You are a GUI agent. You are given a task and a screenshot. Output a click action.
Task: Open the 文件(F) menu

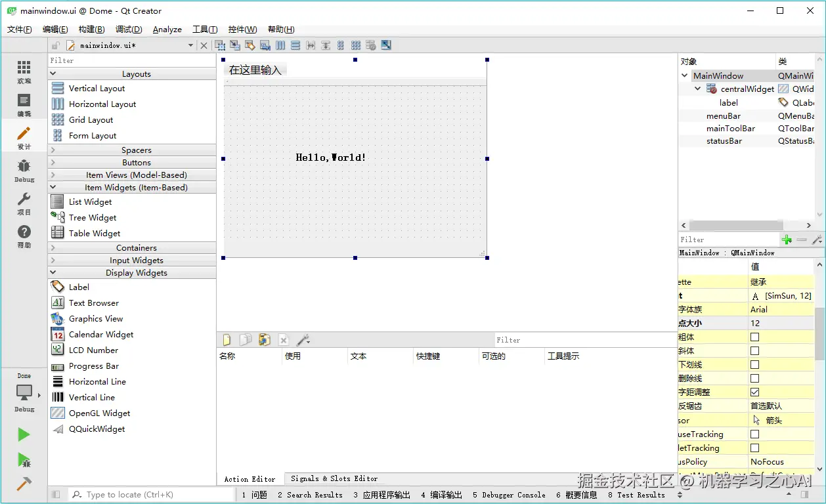[20, 30]
